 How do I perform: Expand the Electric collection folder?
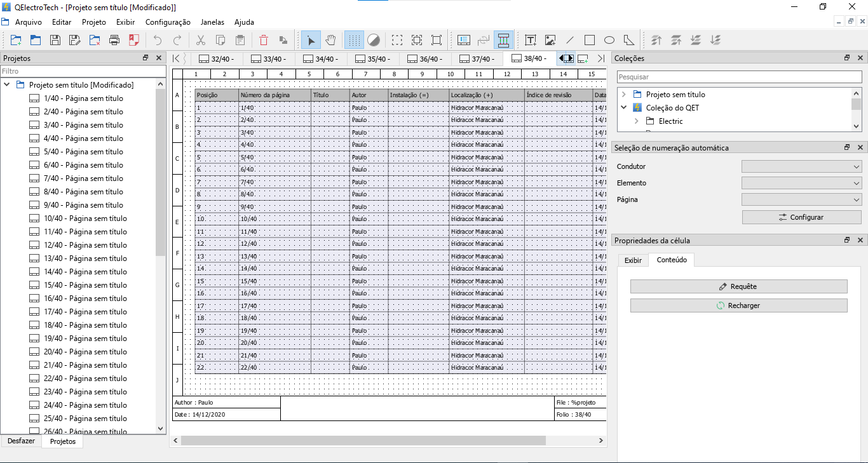click(x=636, y=121)
